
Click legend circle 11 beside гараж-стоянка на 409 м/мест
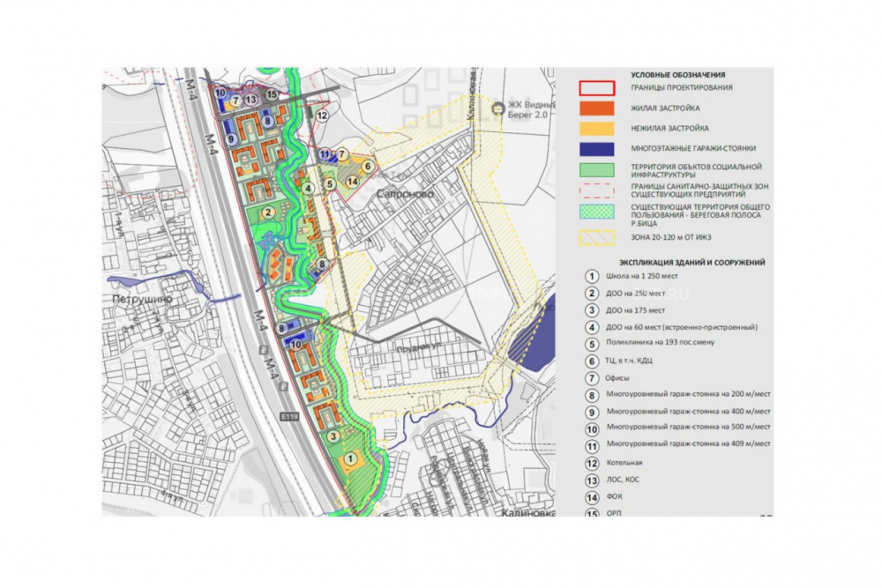pos(592,446)
